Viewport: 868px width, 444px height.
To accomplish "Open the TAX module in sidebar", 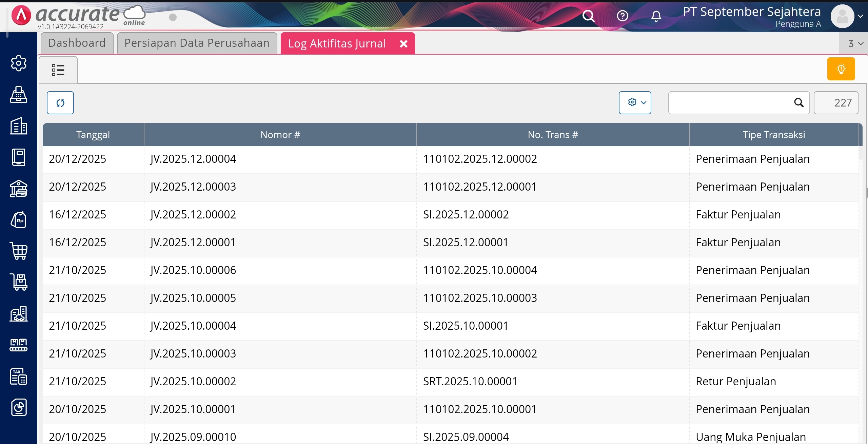I will pos(19,376).
